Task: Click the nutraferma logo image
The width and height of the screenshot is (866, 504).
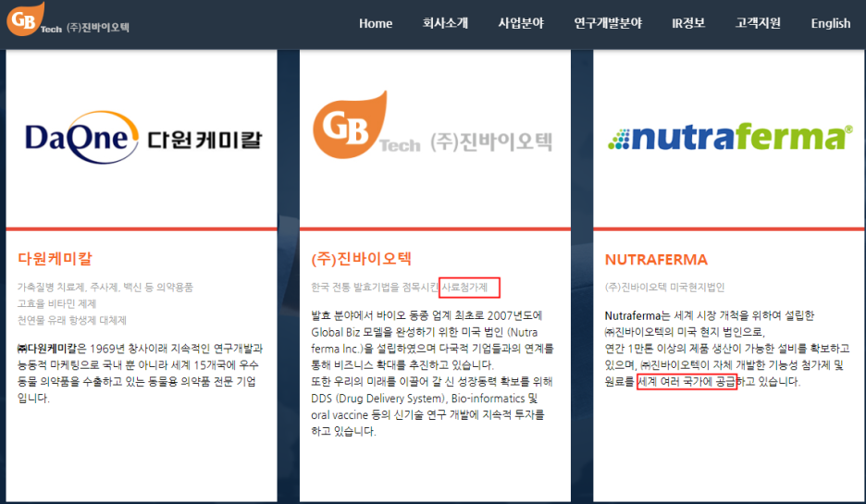Action: click(x=730, y=137)
